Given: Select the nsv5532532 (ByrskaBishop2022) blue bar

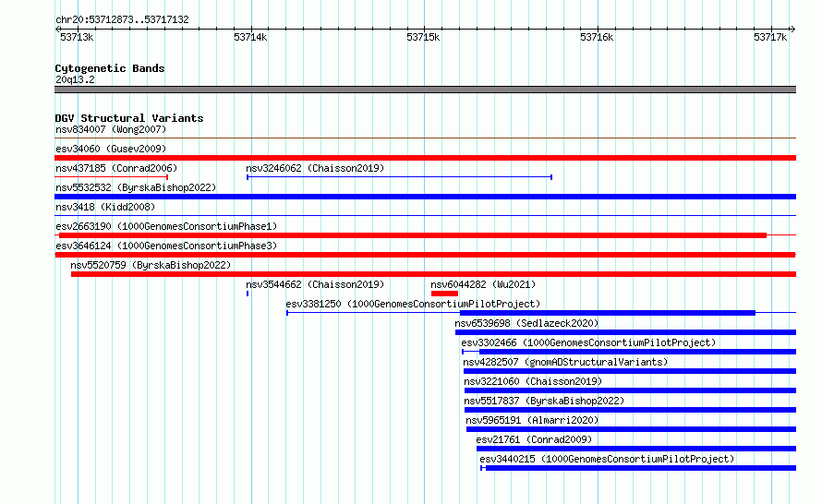Looking at the screenshot, I should 425,197.
